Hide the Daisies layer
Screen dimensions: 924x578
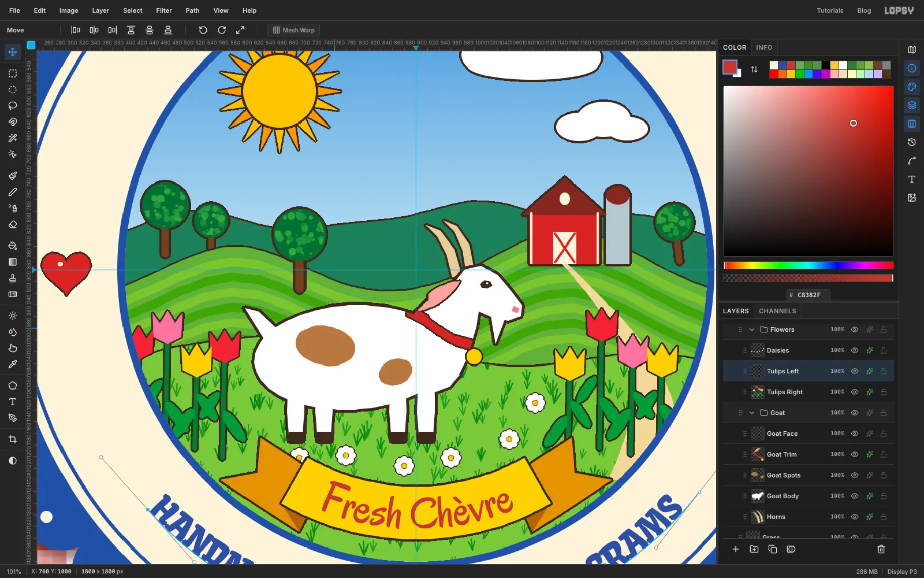855,350
